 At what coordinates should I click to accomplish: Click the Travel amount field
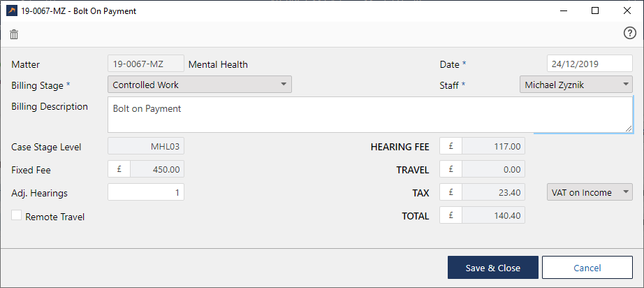coord(493,169)
